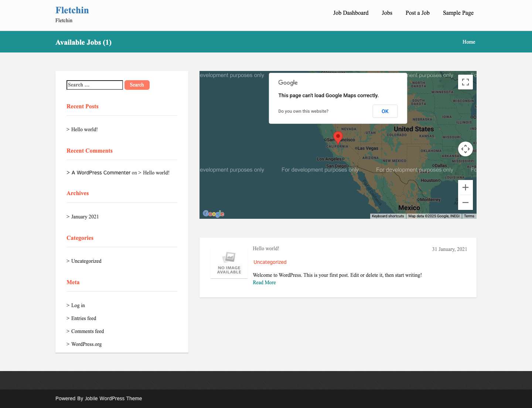This screenshot has height=408, width=532.
Task: Click the No Image Available thumbnail
Action: [x=229, y=262]
